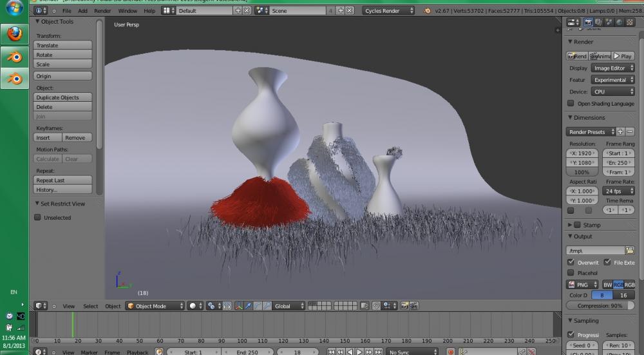Open the Display Image Editor dropdown
The width and height of the screenshot is (644, 355).
613,68
